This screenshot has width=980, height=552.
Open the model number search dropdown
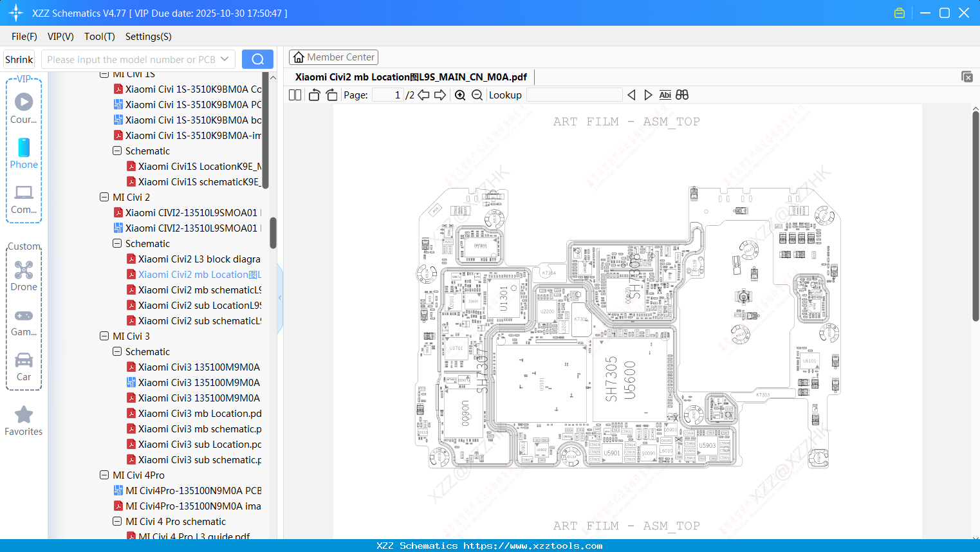(x=225, y=59)
